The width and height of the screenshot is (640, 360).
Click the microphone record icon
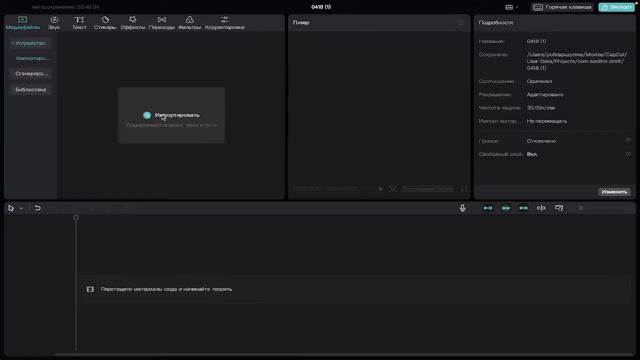click(x=462, y=208)
